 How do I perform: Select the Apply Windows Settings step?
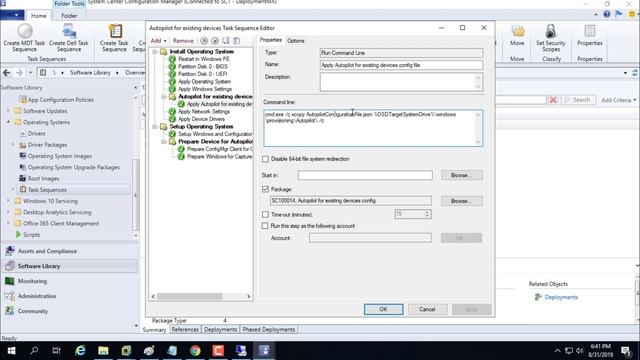click(205, 89)
